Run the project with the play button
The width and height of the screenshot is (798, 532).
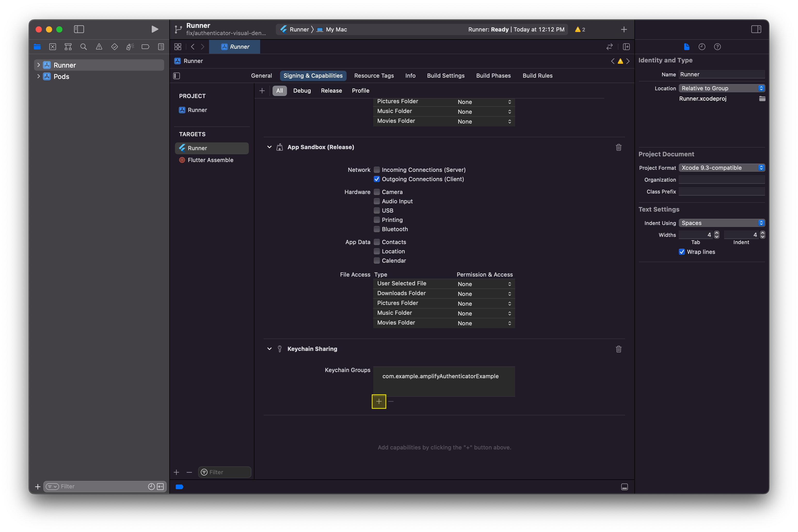[154, 29]
